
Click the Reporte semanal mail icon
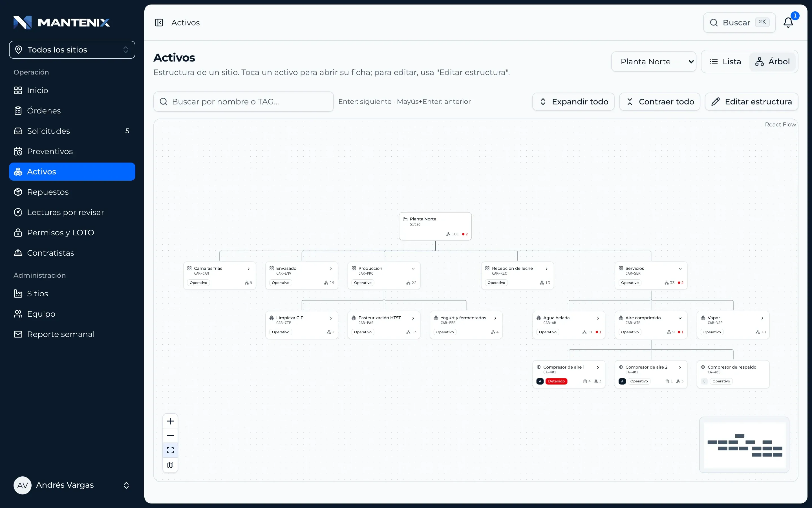pyautogui.click(x=18, y=334)
